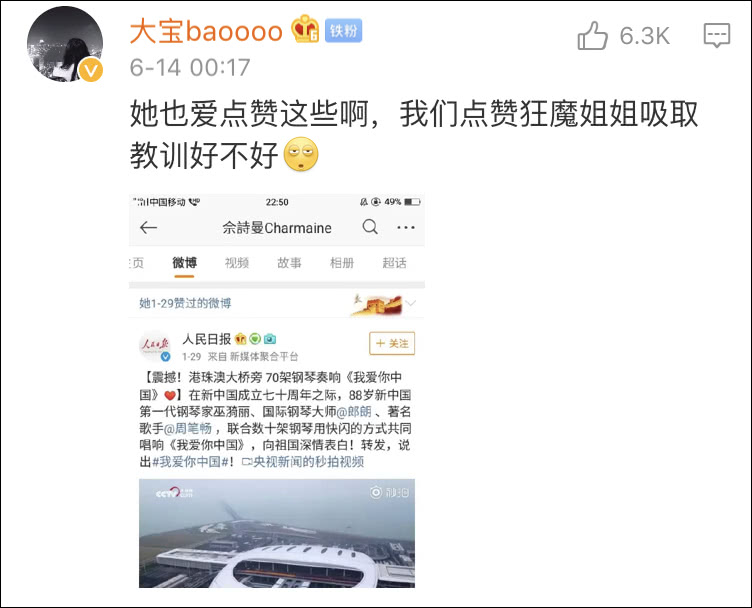This screenshot has width=752, height=608.
Task: Click the 人民日报 avatar logo
Action: (155, 346)
